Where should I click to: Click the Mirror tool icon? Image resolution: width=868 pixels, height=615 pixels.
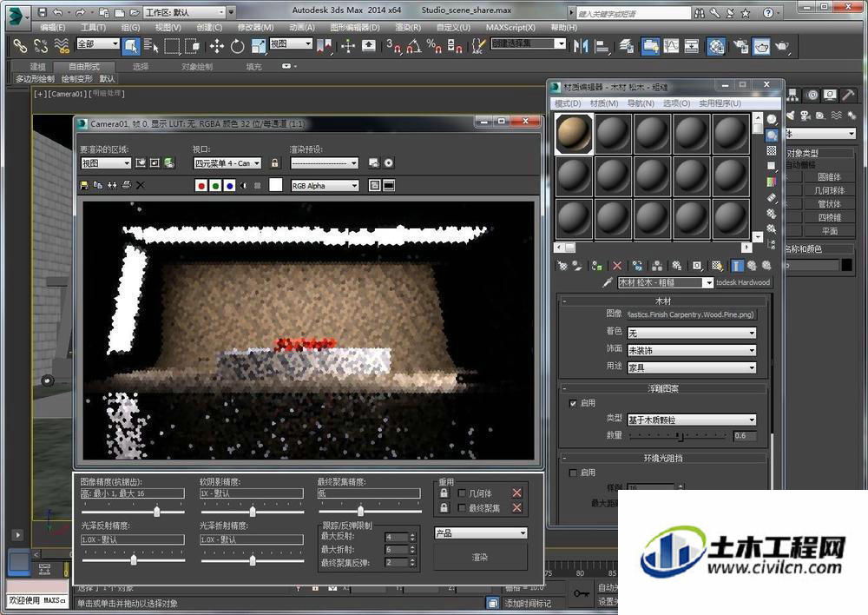(581, 45)
